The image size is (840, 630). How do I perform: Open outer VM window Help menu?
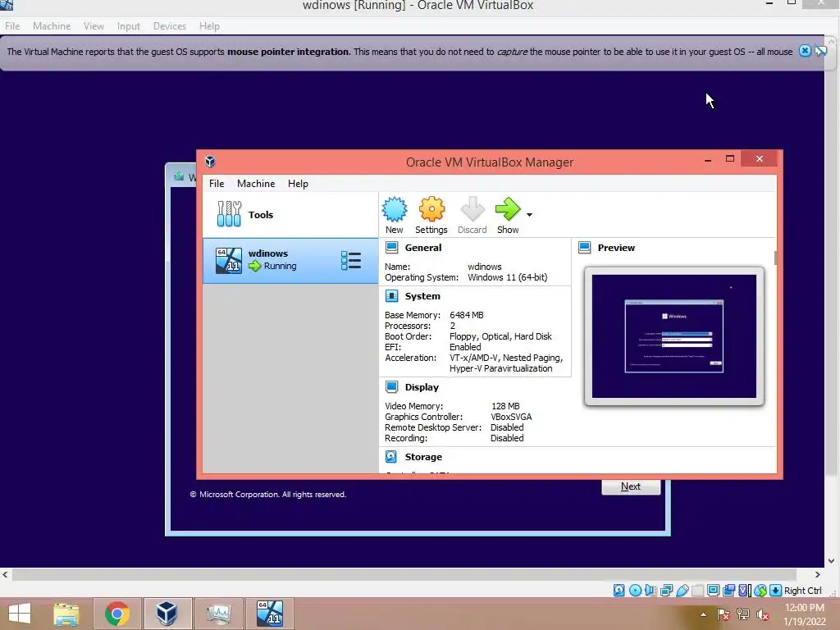click(x=209, y=25)
